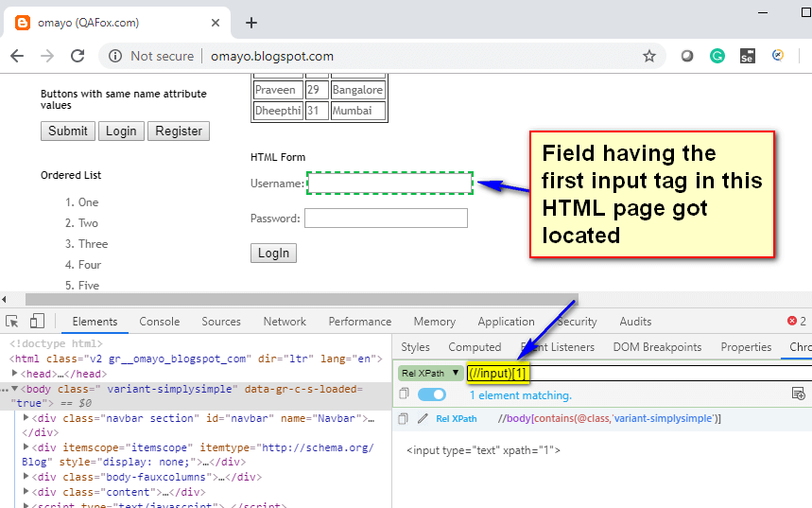The width and height of the screenshot is (812, 508).
Task: Open site info next to Not secure
Action: click(115, 56)
